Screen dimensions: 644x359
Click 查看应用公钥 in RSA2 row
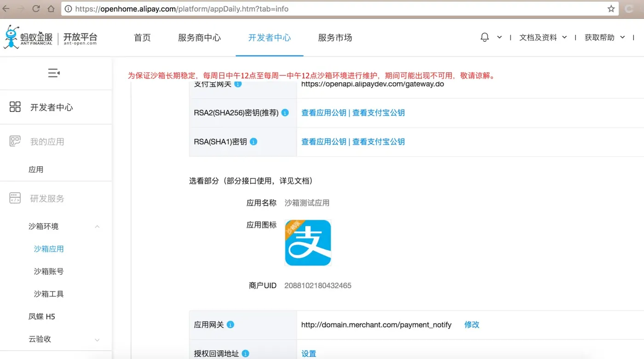tap(323, 113)
